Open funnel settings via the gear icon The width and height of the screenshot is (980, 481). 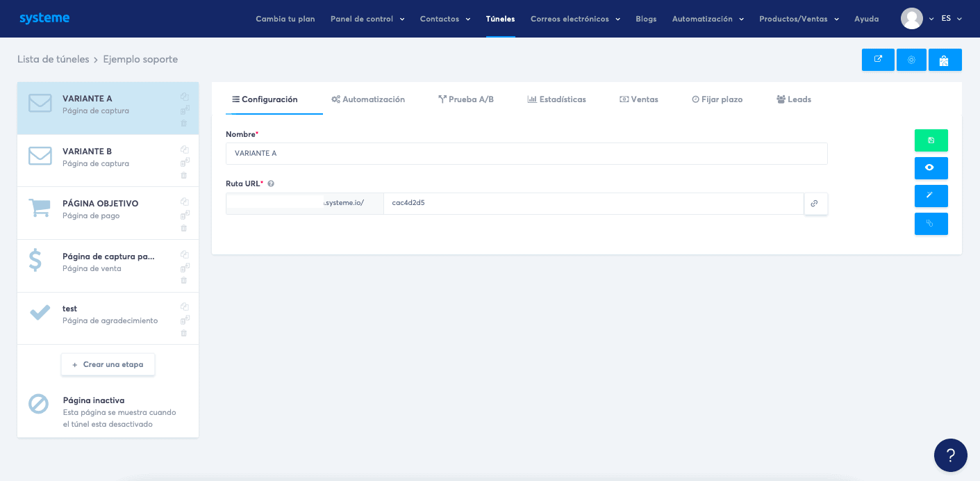pos(911,60)
